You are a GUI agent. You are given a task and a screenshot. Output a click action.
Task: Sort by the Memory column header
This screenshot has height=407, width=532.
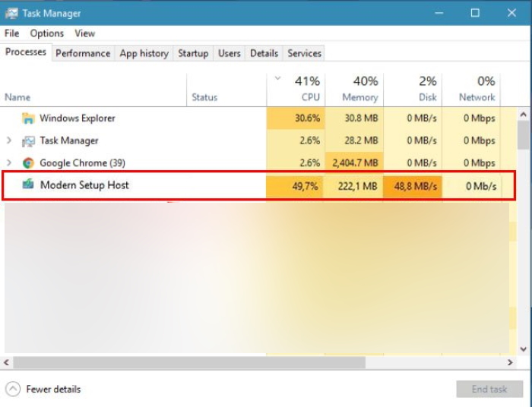click(354, 90)
